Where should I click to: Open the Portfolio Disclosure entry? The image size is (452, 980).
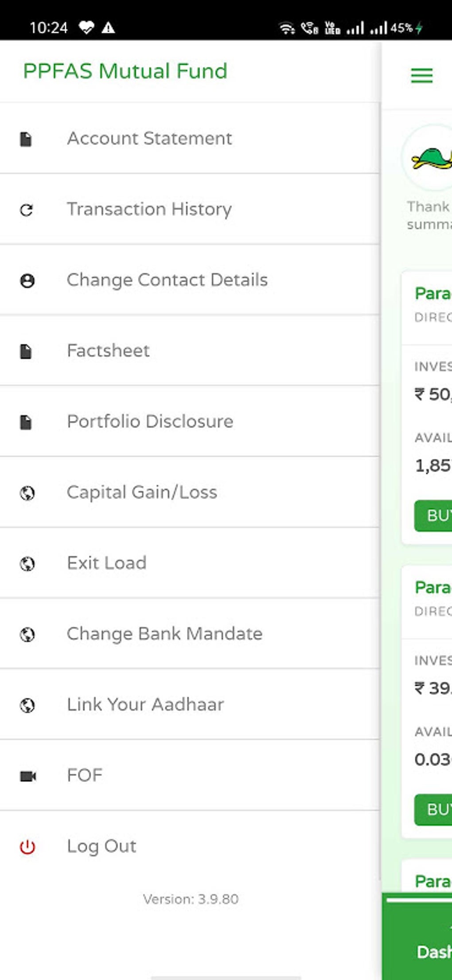[150, 422]
